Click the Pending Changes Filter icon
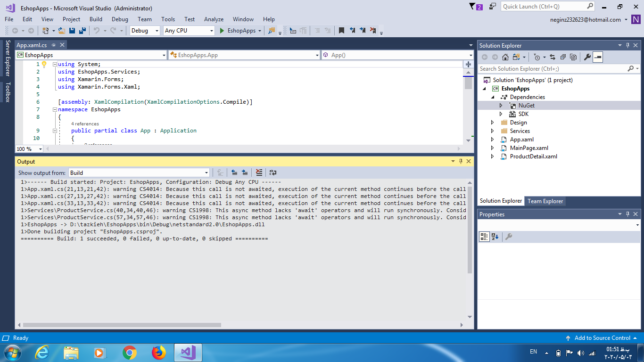The height and width of the screenshot is (362, 644). click(537, 57)
